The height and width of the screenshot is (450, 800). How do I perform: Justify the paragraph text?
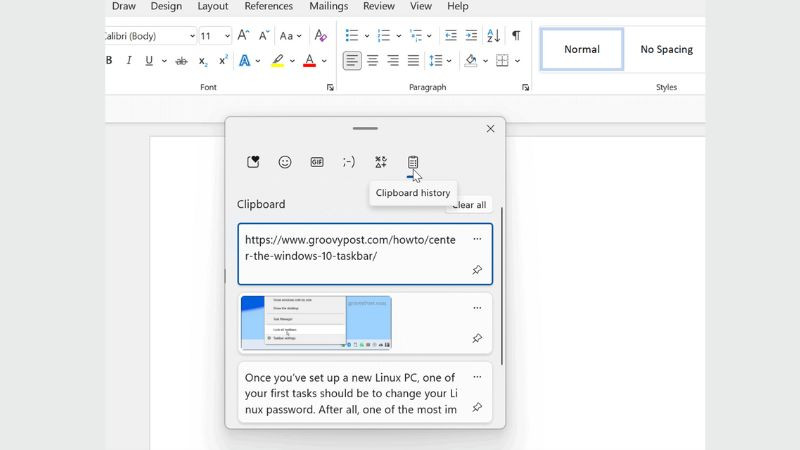tap(413, 61)
